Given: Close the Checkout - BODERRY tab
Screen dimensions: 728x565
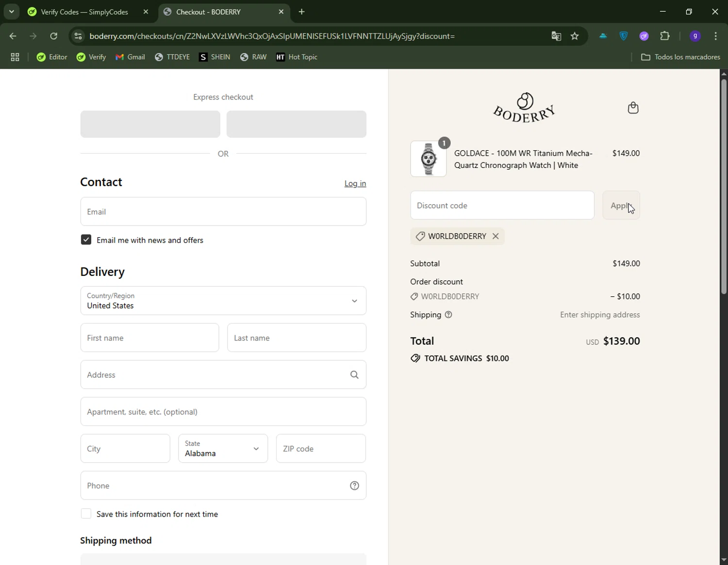Looking at the screenshot, I should click(x=281, y=12).
